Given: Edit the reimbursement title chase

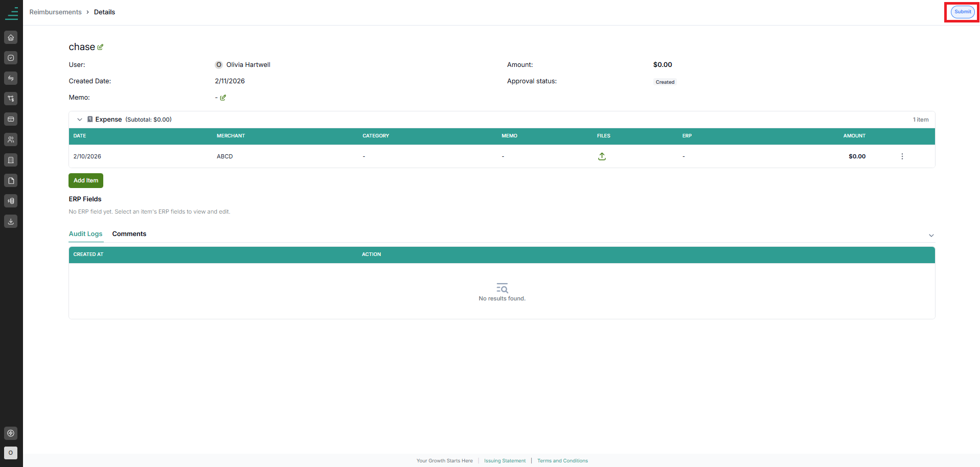Looking at the screenshot, I should (x=100, y=47).
